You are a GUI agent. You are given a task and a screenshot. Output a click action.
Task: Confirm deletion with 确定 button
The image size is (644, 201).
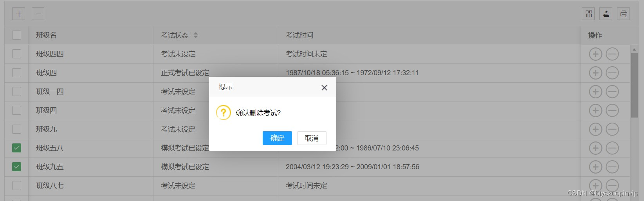tap(277, 138)
